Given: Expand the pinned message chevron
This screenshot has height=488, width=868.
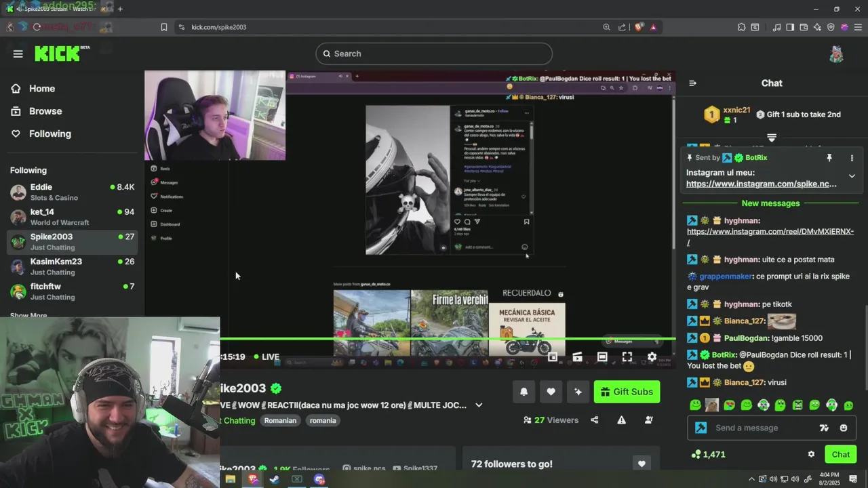Looking at the screenshot, I should point(852,176).
